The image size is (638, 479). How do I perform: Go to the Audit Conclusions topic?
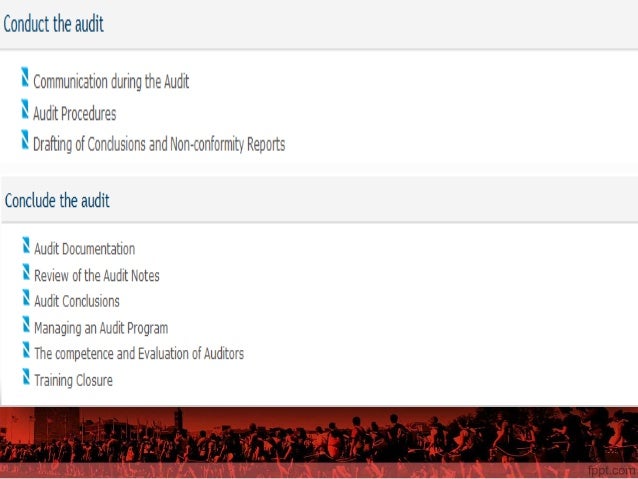click(x=76, y=301)
